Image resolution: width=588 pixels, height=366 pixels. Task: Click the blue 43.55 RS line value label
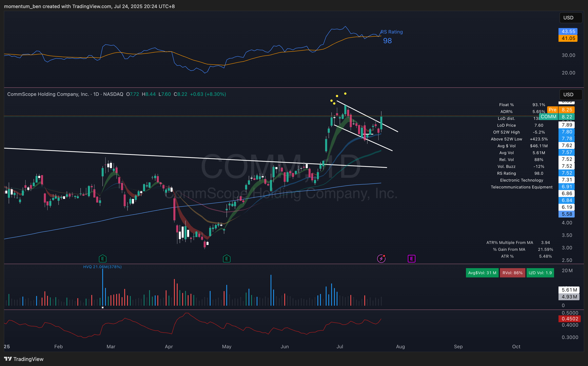click(568, 31)
